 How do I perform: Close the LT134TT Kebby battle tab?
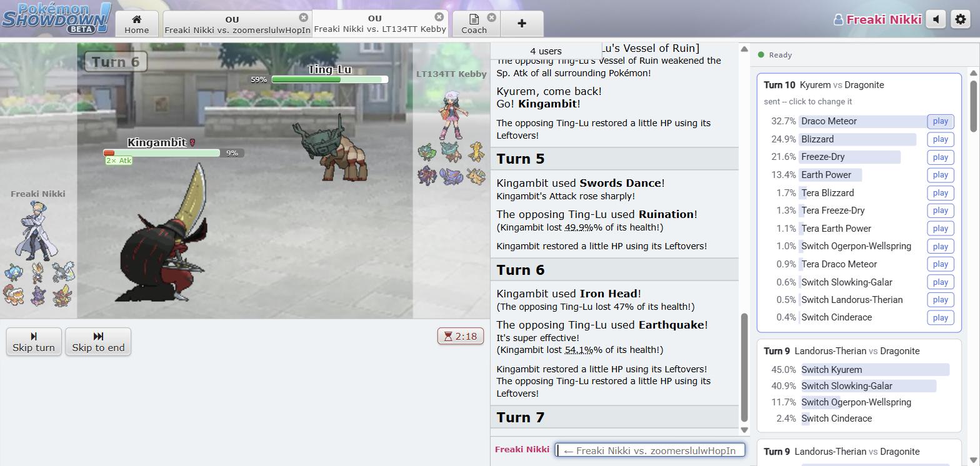(439, 17)
